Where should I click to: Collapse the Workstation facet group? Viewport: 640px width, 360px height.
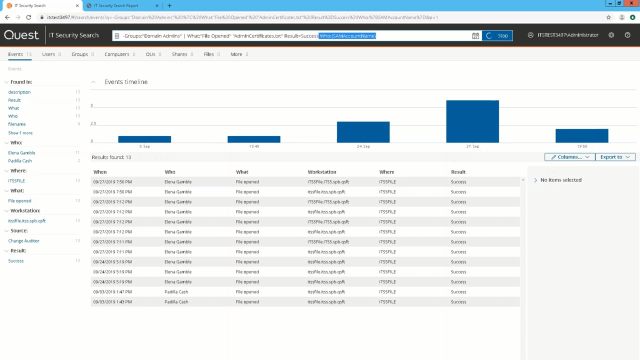click(7, 211)
